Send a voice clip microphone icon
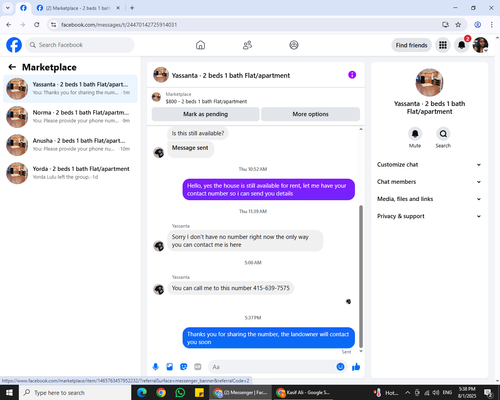Screen dimensions: 500x400 [x=155, y=367]
